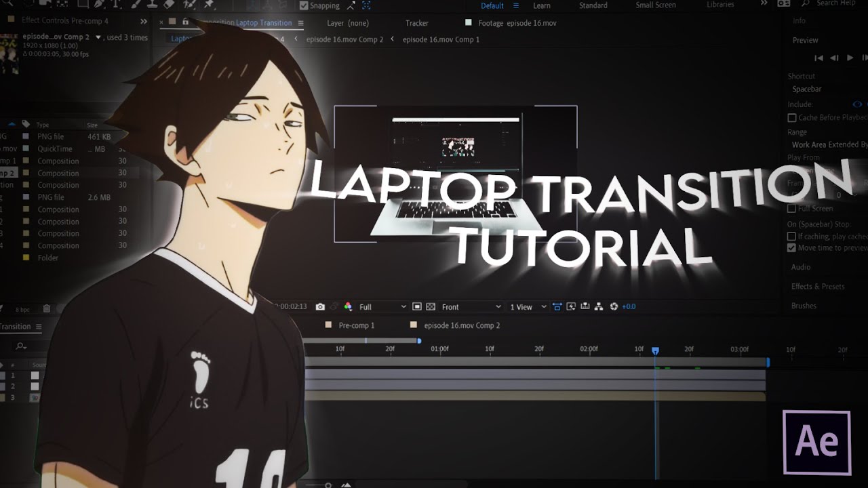This screenshot has height=488, width=868.
Task: Click the play preview button
Action: coord(850,58)
